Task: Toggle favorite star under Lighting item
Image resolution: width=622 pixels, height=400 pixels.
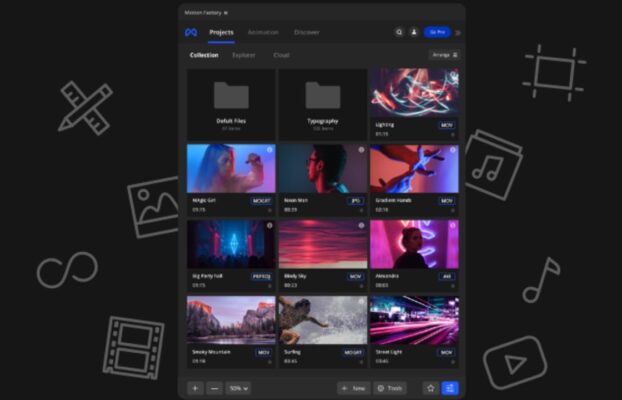Action: pyautogui.click(x=453, y=134)
